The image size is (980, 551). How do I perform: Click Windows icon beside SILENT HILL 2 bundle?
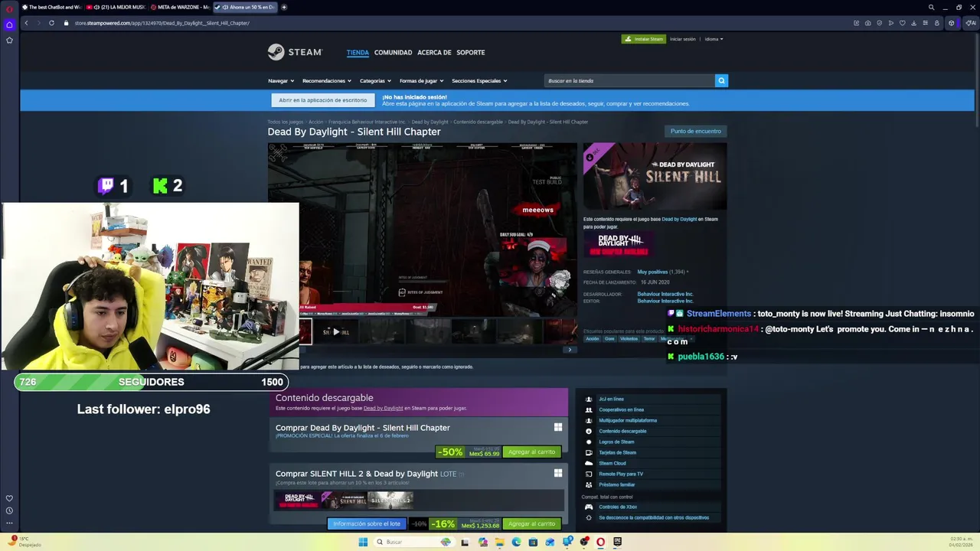click(x=558, y=473)
